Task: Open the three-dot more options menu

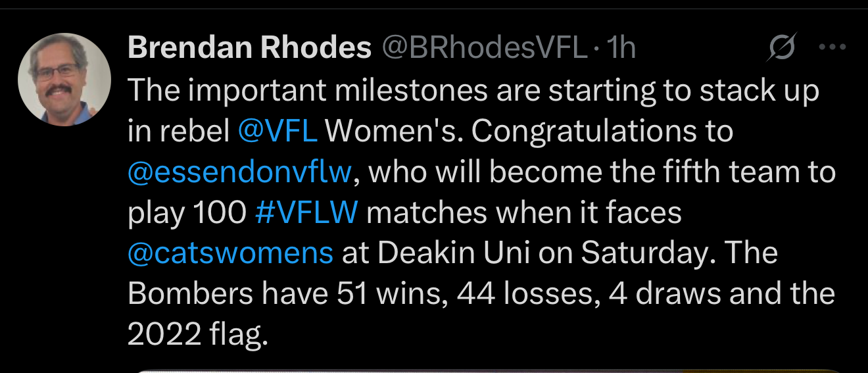Action: point(831,48)
